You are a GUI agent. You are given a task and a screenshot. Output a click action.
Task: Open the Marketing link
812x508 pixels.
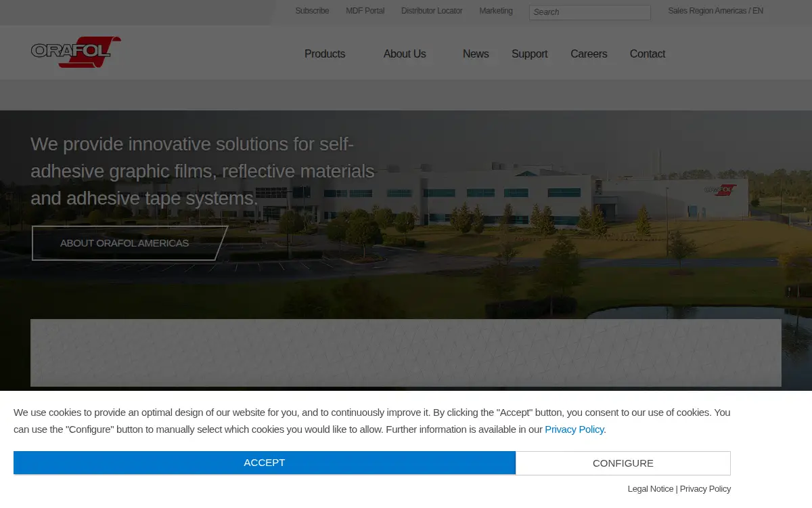496,11
